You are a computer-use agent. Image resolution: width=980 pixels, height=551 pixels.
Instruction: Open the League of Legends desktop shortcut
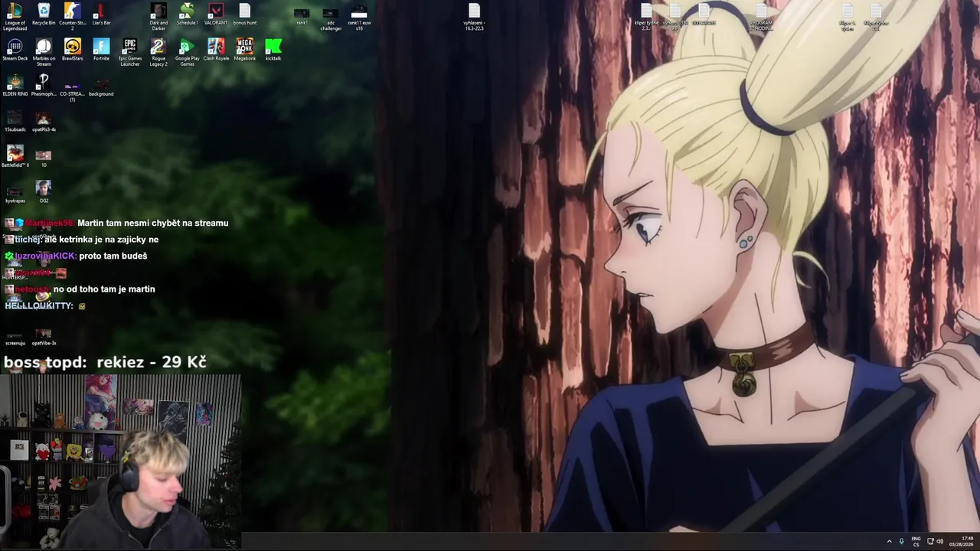pyautogui.click(x=15, y=16)
